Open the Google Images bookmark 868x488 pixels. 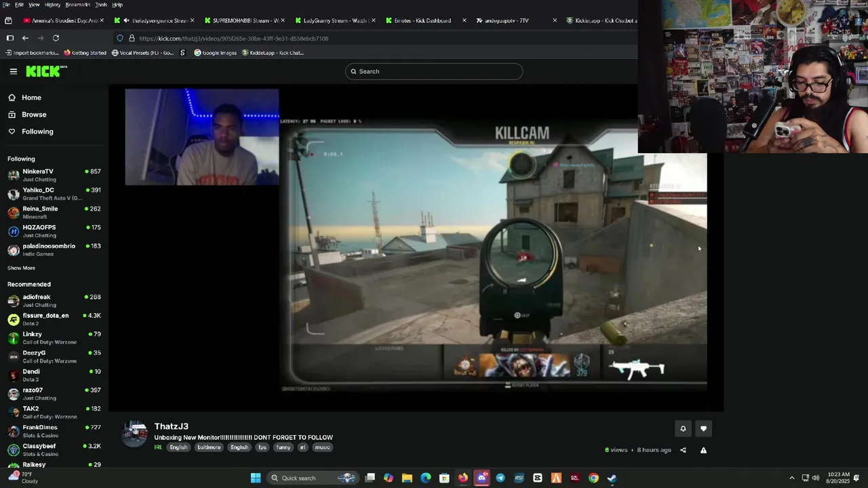point(215,53)
